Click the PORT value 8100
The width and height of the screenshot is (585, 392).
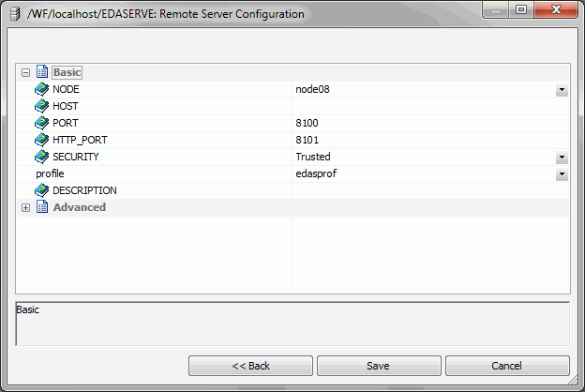[x=307, y=123]
